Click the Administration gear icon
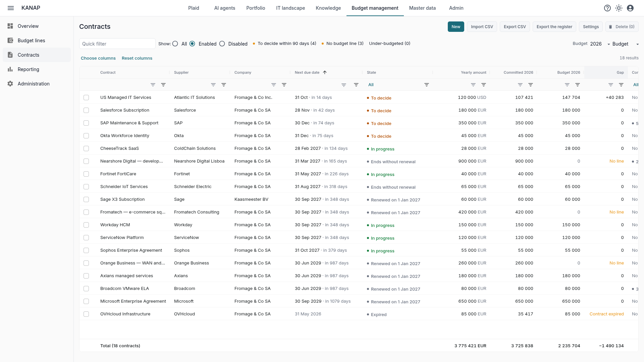 pyautogui.click(x=10, y=84)
